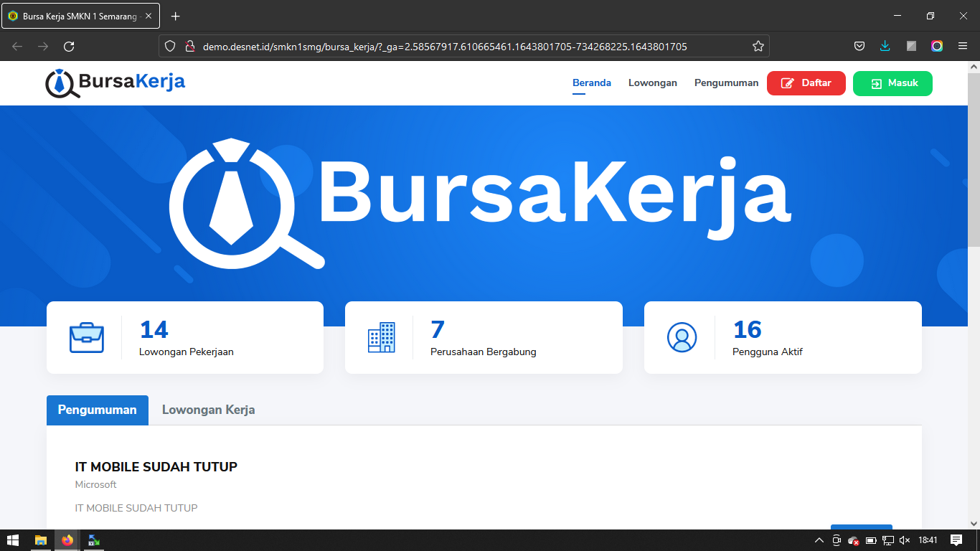This screenshot has height=551, width=980.
Task: Click the building icon for Perusahaan Bergabung
Action: pos(381,337)
